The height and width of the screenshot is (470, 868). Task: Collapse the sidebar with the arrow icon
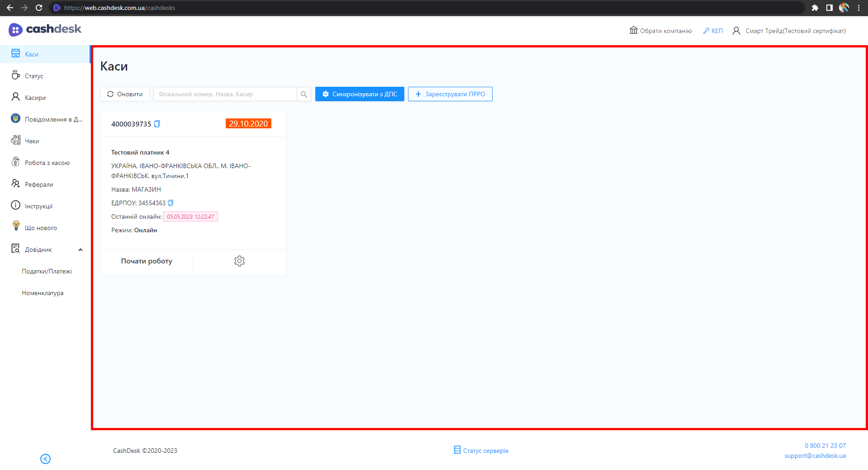click(x=45, y=459)
